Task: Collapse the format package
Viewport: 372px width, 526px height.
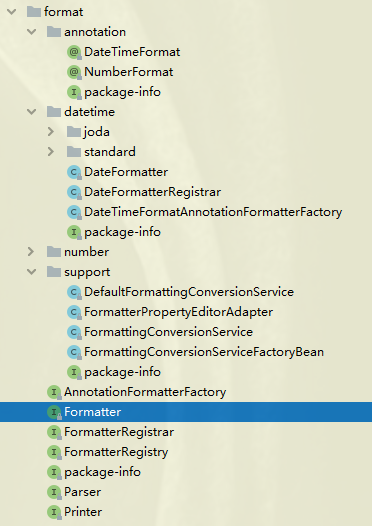Action: [x=12, y=12]
